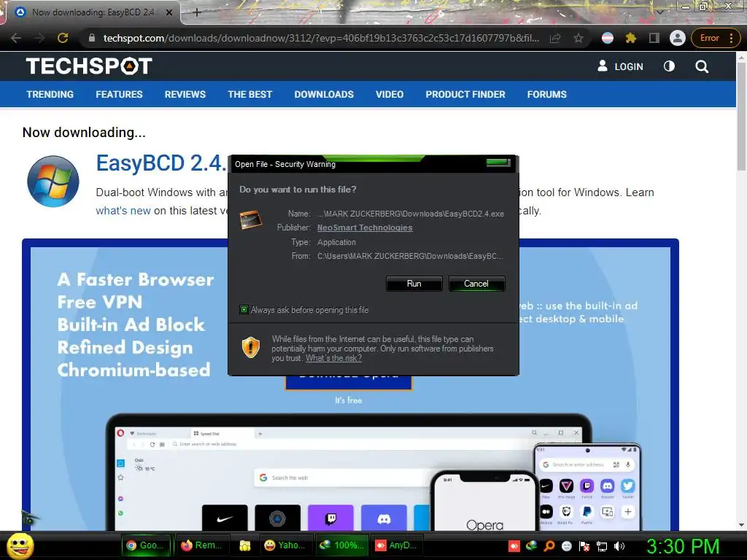This screenshot has height=560, width=747.
Task: Open the REVIEWS nav item
Action: (x=185, y=94)
